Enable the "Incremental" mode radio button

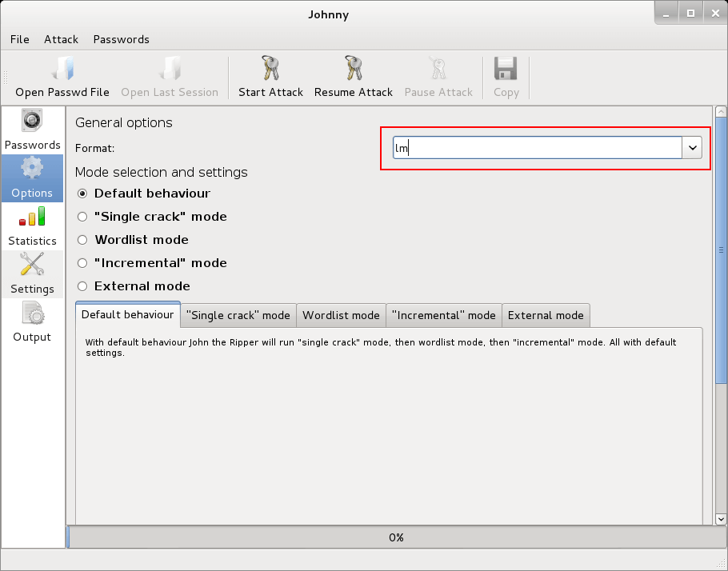coord(82,263)
